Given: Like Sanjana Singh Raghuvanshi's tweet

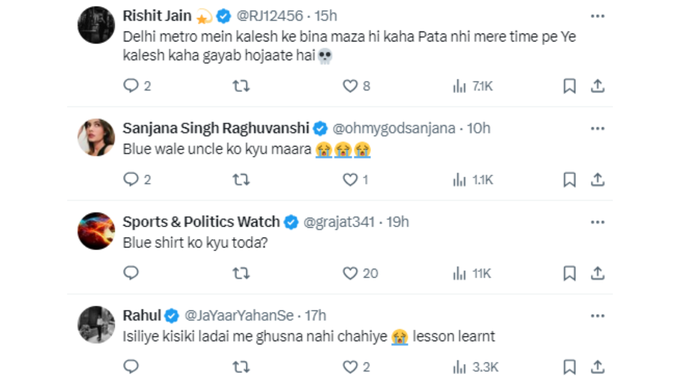Looking at the screenshot, I should click(350, 179).
